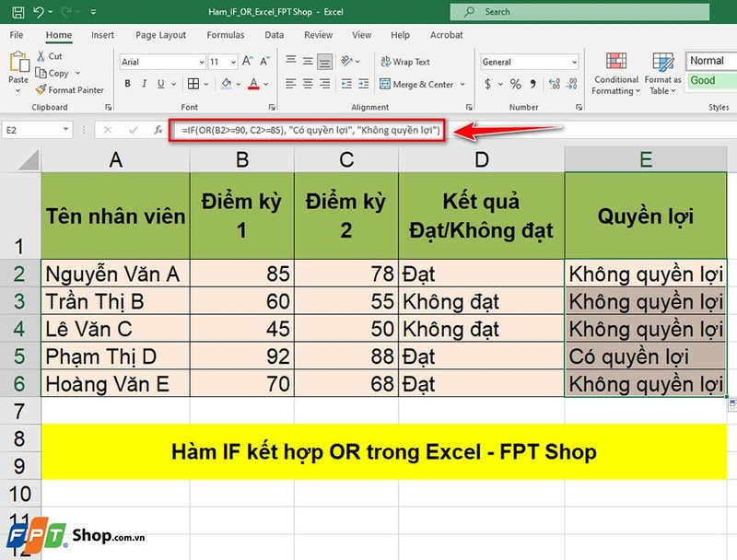Image resolution: width=737 pixels, height=560 pixels.
Task: Click Top Align icon
Action: pos(291,61)
